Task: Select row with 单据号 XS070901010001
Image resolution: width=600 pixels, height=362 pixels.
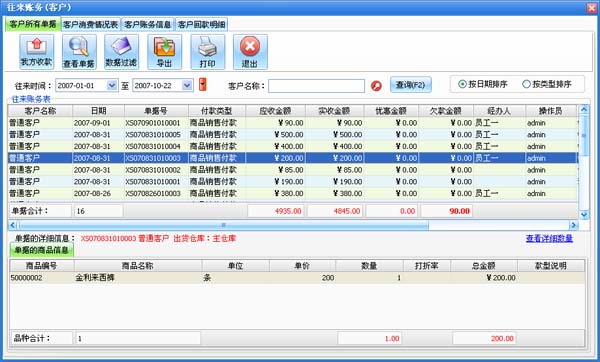Action: [293, 123]
